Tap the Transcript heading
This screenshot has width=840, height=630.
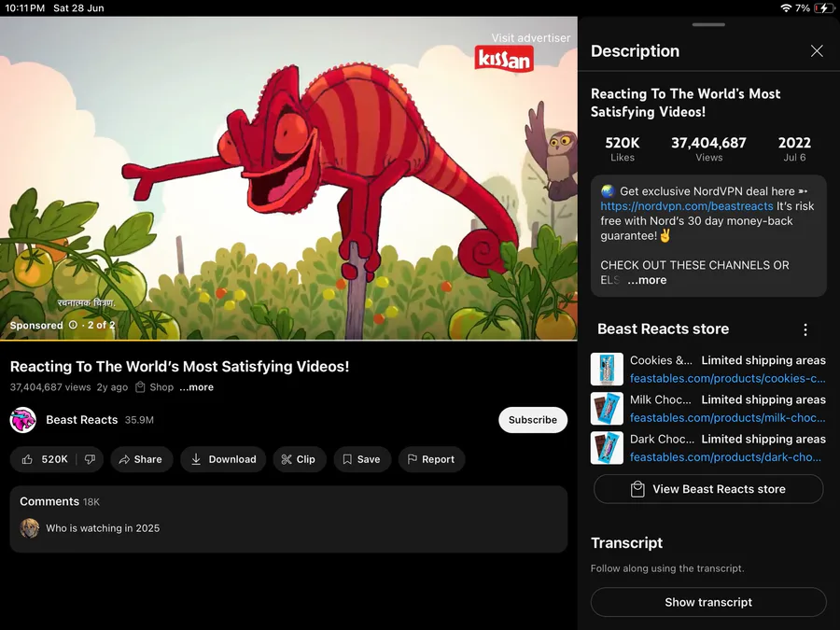pos(627,542)
